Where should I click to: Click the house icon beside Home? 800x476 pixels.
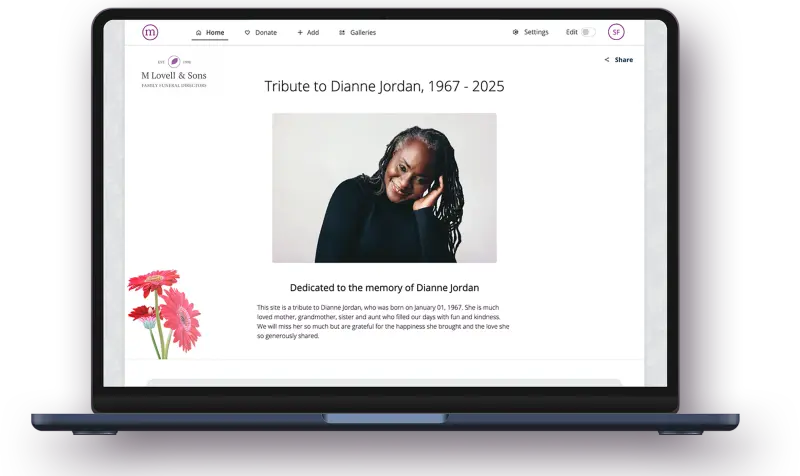point(198,32)
